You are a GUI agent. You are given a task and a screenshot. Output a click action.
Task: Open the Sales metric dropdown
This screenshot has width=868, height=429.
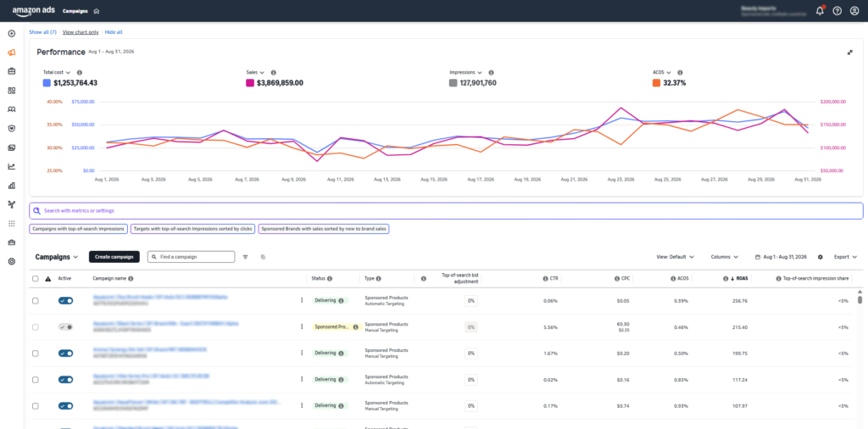click(255, 73)
